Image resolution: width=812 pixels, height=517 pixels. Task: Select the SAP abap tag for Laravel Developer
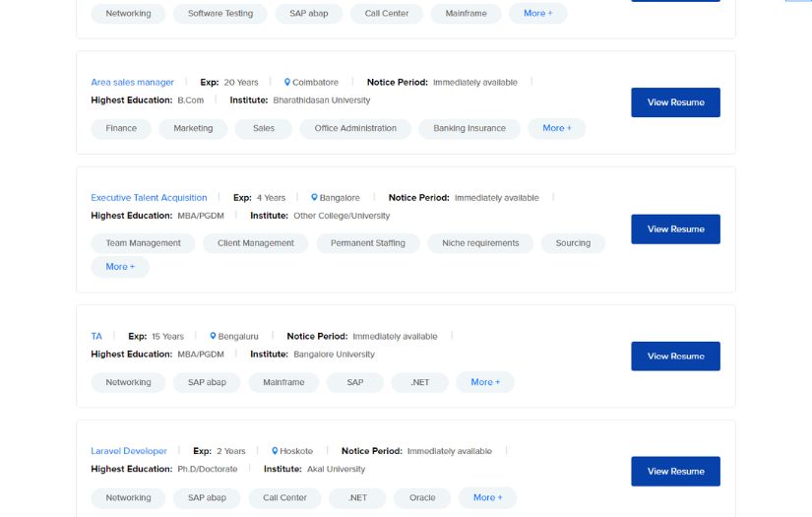207,497
